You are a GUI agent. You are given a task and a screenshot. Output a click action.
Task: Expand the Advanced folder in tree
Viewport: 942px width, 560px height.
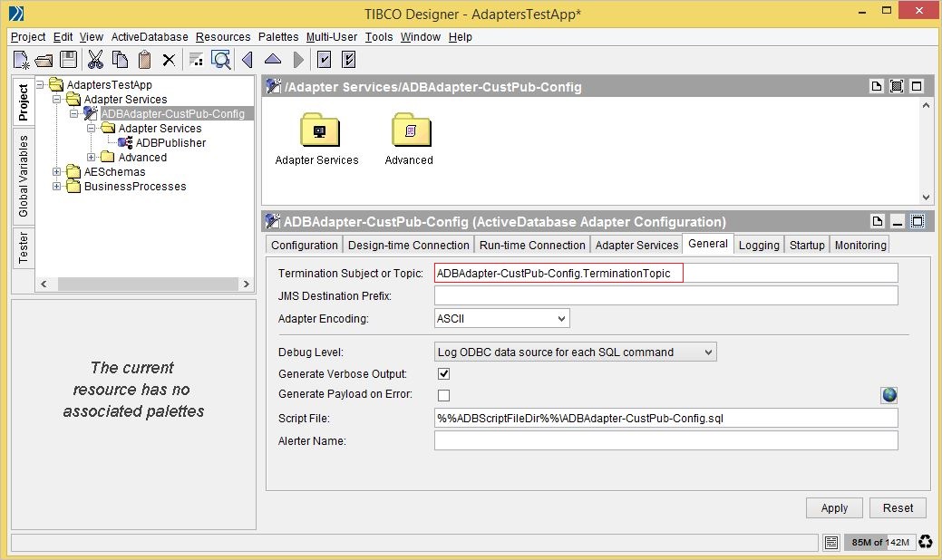[x=91, y=158]
